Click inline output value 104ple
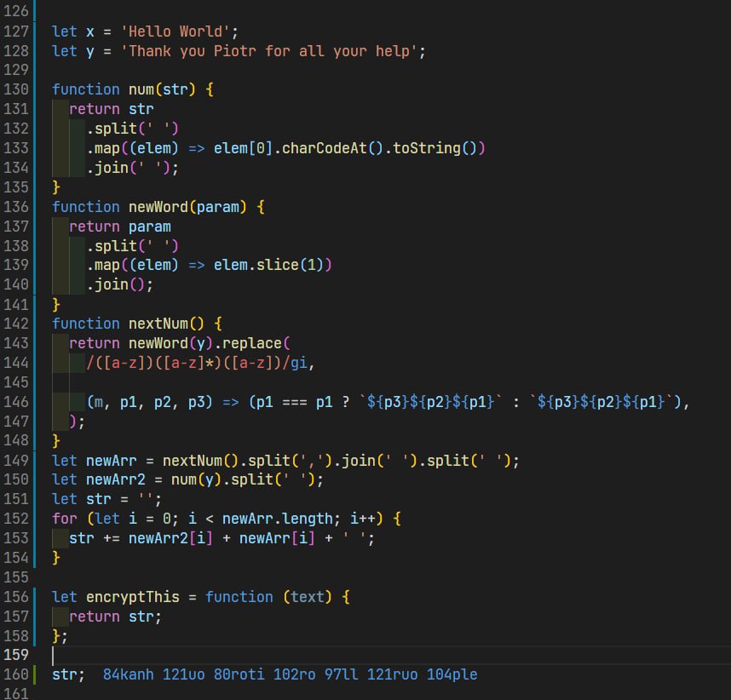 pyautogui.click(x=452, y=674)
